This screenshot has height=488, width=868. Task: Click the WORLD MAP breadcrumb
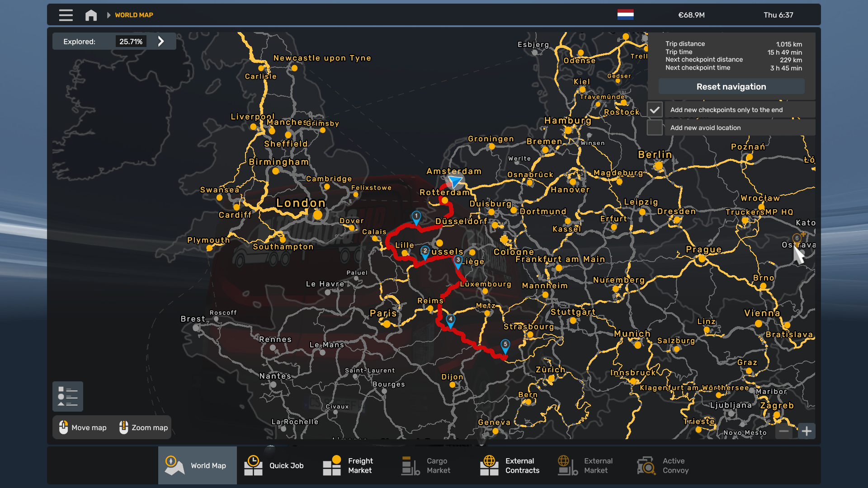pyautogui.click(x=134, y=15)
